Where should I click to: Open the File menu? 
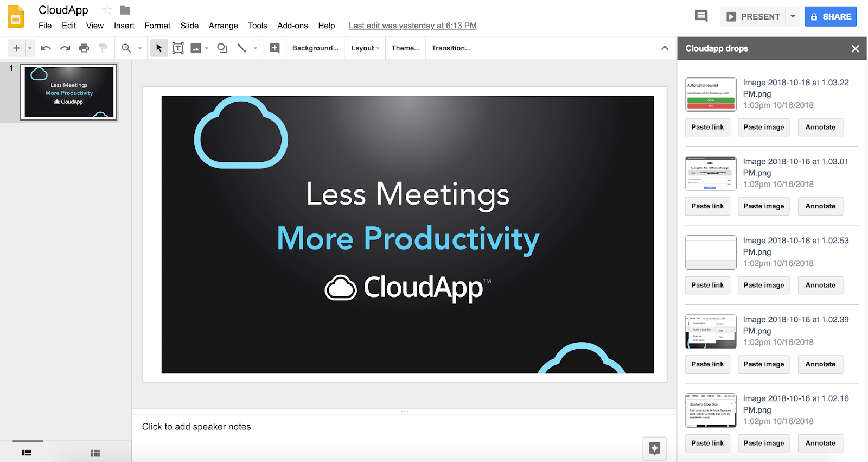[45, 26]
